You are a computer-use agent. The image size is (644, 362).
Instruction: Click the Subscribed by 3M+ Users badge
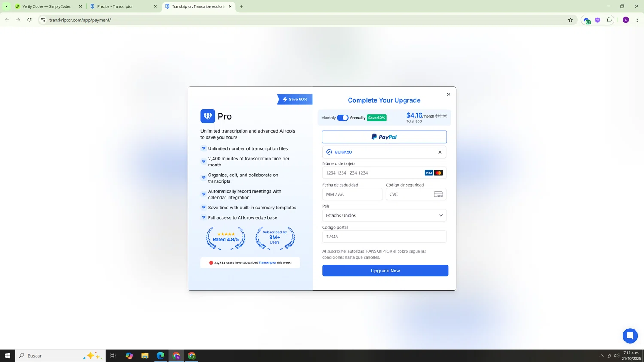tap(275, 238)
